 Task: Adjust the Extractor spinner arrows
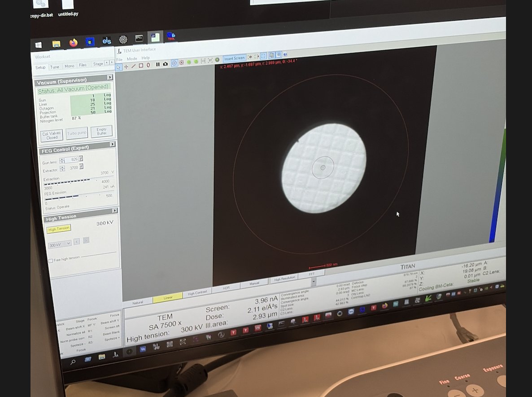tap(62, 168)
